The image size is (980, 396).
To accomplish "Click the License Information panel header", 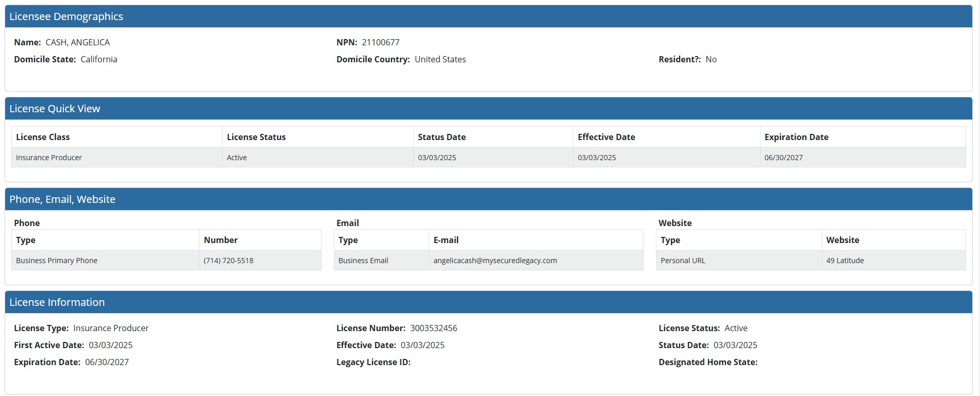I will (57, 302).
